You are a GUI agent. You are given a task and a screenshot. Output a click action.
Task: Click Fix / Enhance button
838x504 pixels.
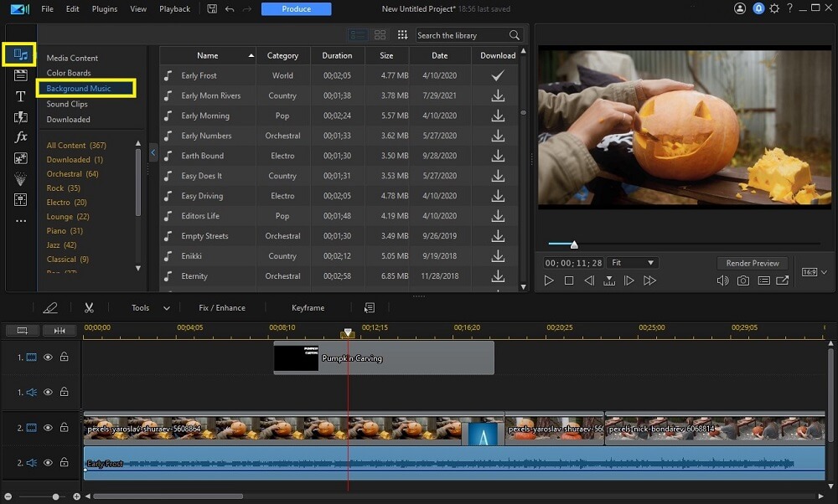click(222, 307)
